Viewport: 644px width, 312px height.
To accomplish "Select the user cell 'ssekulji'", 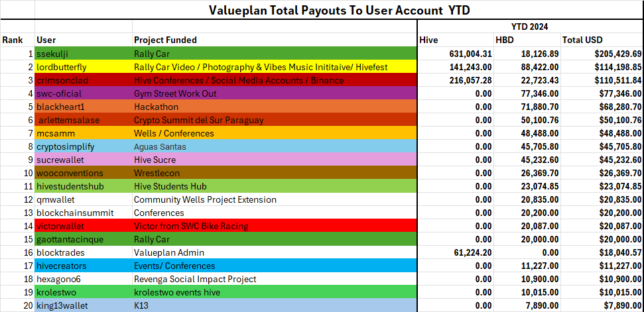I will (84, 54).
